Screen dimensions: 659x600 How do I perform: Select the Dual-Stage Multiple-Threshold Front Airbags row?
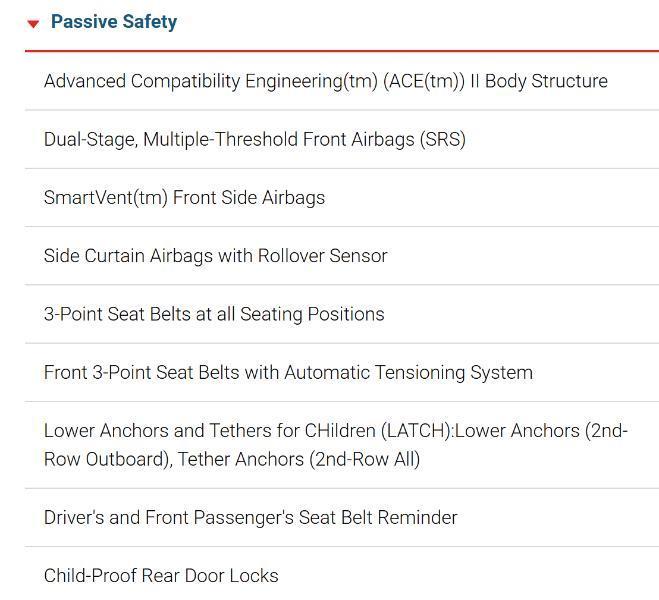[x=254, y=139]
